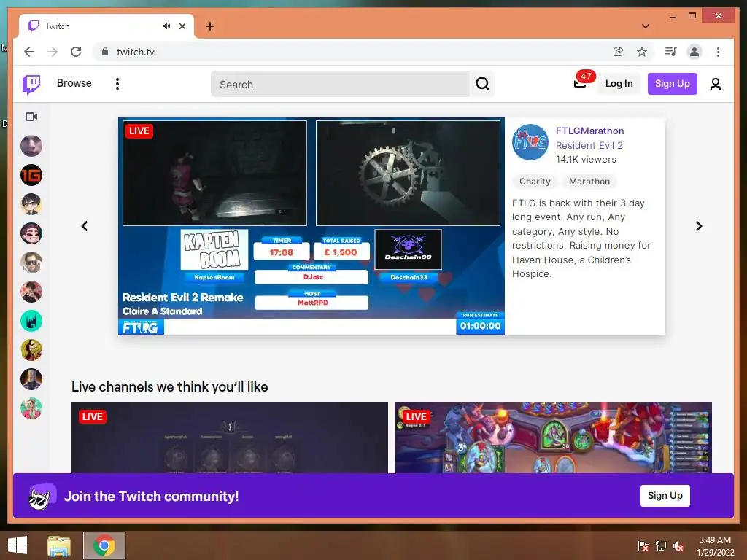Open the three-dot more menu beside Browse
This screenshot has height=560, width=747.
[117, 84]
